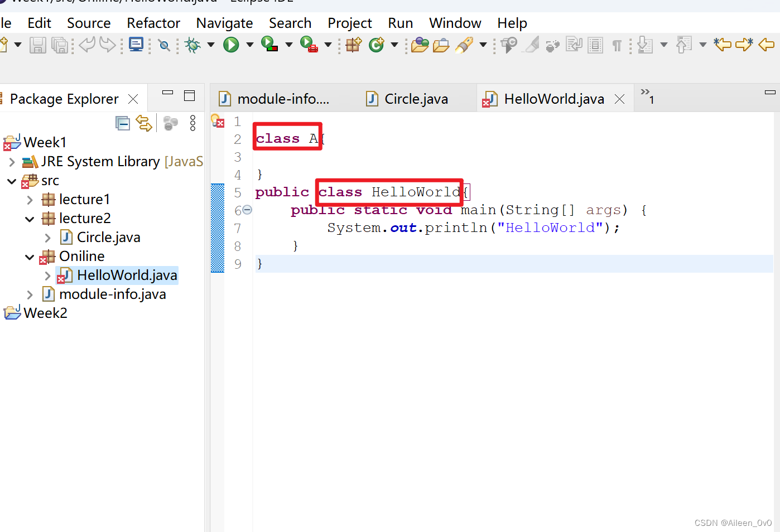
Task: Click the Next Annotation icon
Action: [645, 45]
